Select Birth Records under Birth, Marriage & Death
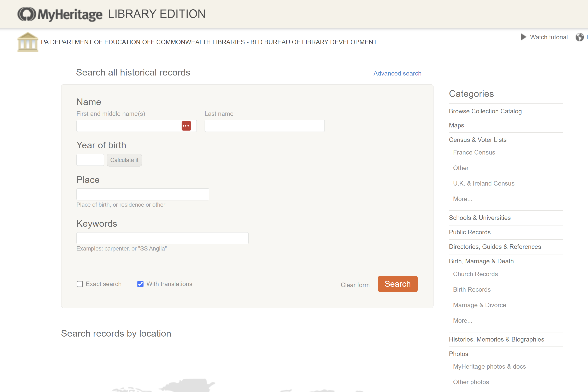This screenshot has height=392, width=588. (472, 289)
